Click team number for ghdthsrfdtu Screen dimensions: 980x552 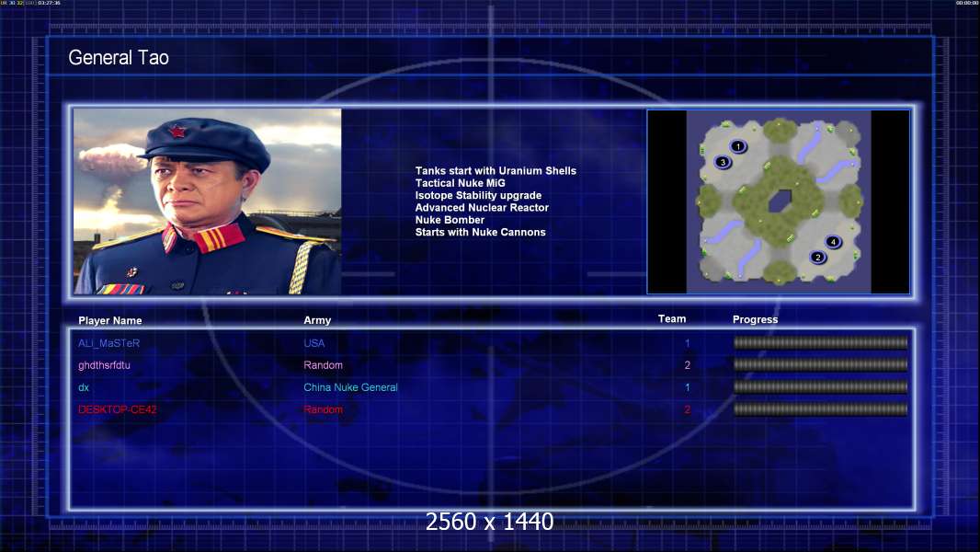pyautogui.click(x=687, y=365)
